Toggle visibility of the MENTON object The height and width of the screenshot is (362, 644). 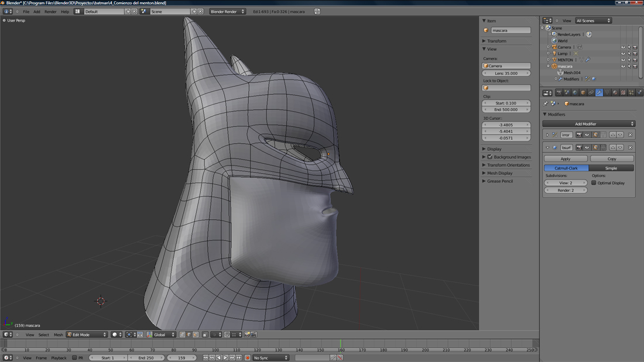[x=623, y=60]
